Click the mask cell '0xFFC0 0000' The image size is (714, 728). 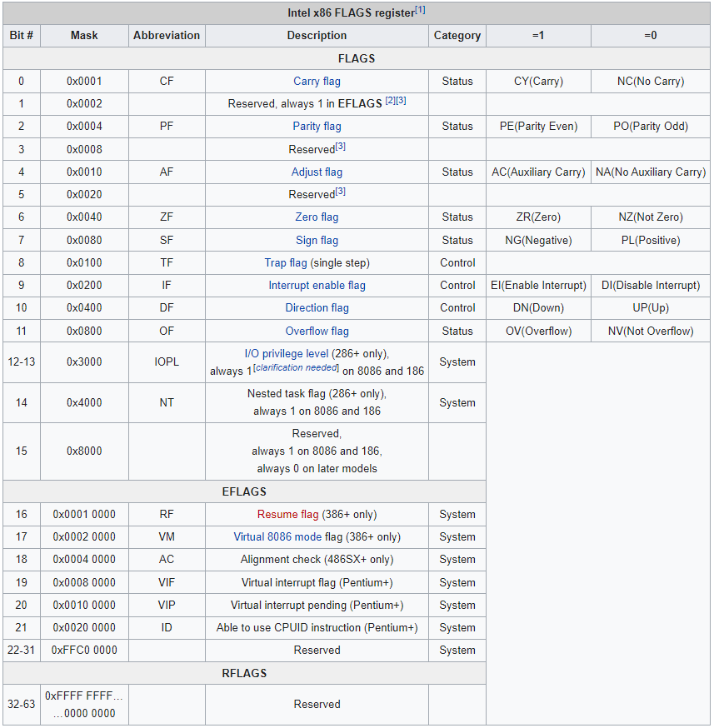click(84, 650)
